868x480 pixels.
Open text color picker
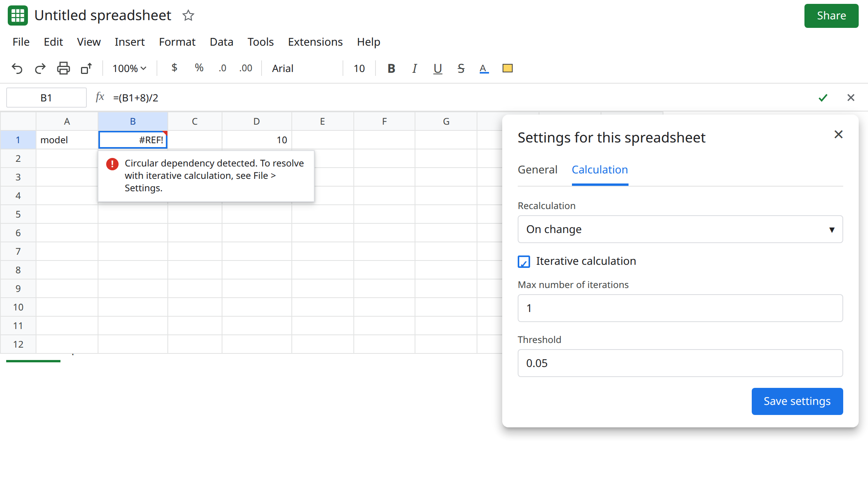(x=484, y=69)
